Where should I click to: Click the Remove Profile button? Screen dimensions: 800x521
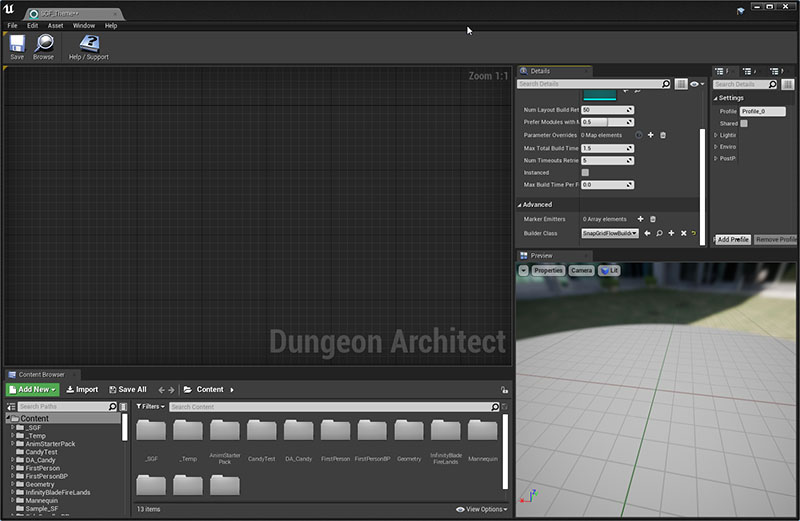point(775,239)
